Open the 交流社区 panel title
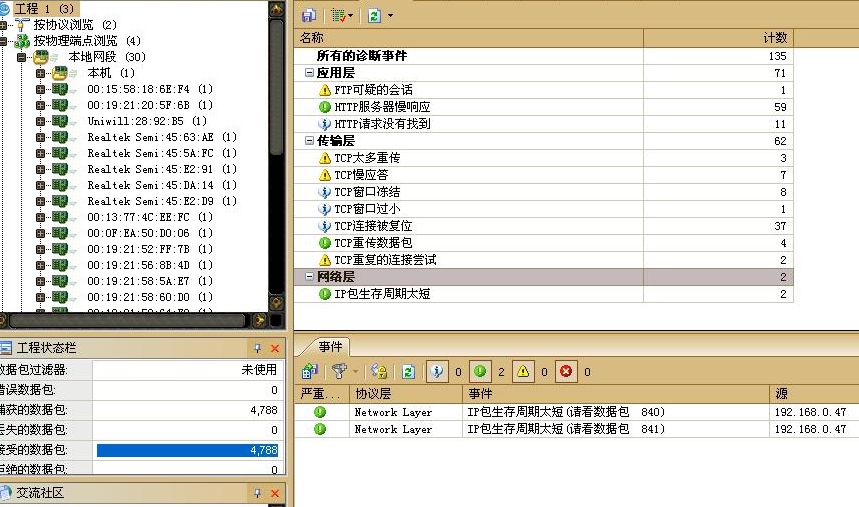 (x=39, y=493)
